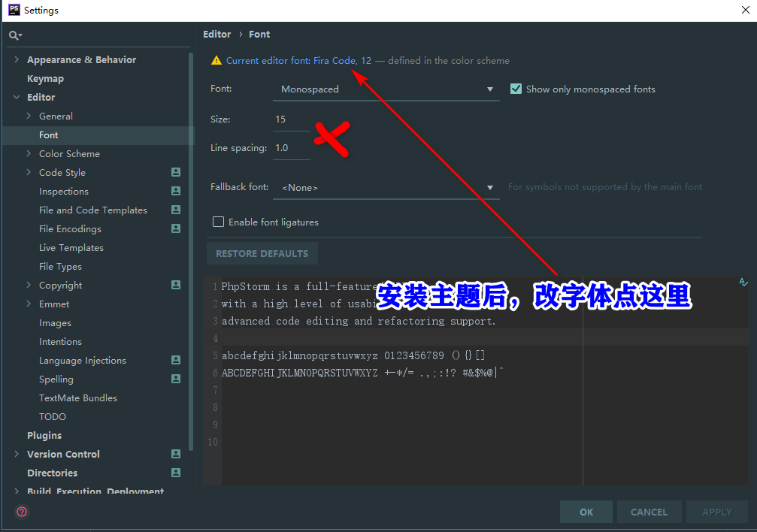
Task: Click the inspection status icon in font preview
Action: click(743, 282)
